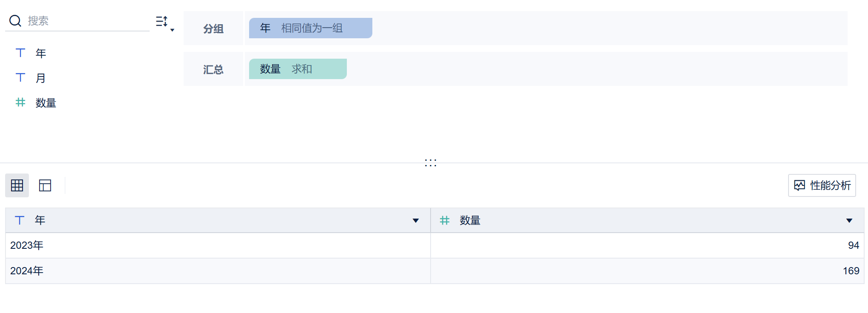This screenshot has width=868, height=313.
Task: Open the 性能分析 button
Action: pos(822,185)
